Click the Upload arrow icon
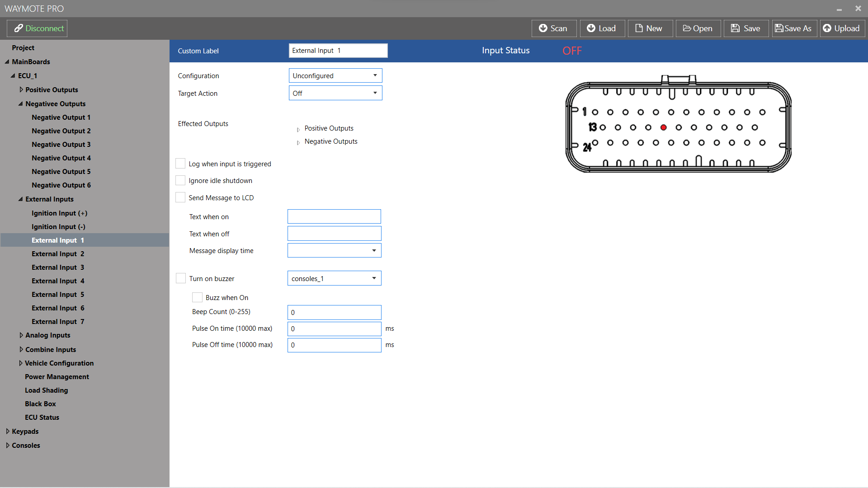The image size is (868, 488). (827, 28)
